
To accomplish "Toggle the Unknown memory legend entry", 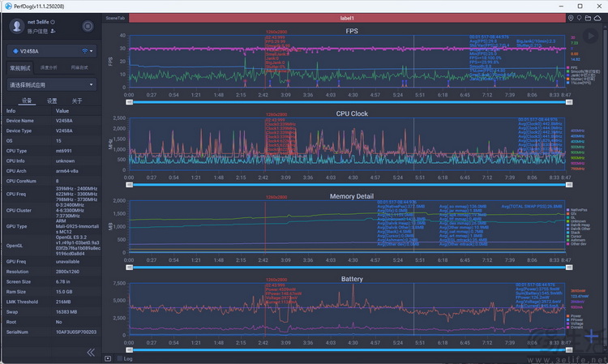I will tap(576, 221).
